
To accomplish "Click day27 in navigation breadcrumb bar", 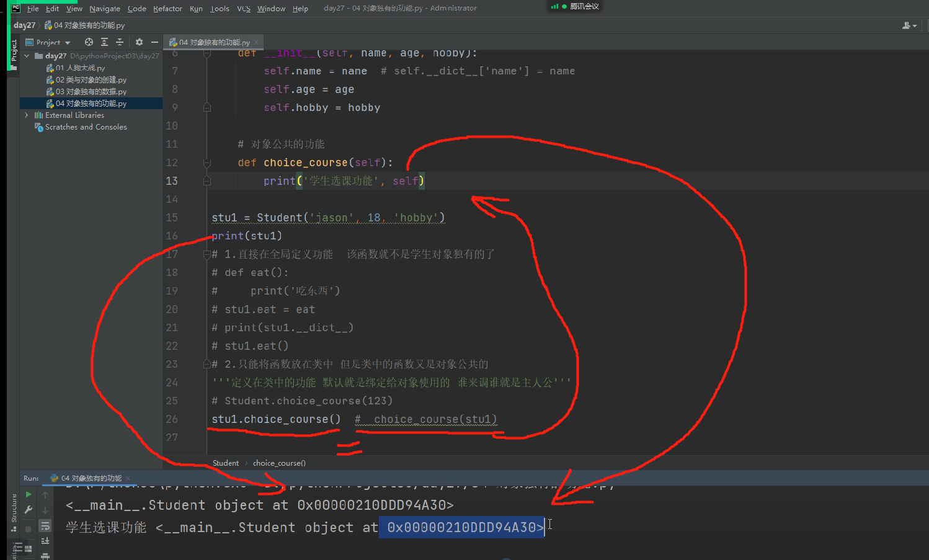I will coord(24,25).
